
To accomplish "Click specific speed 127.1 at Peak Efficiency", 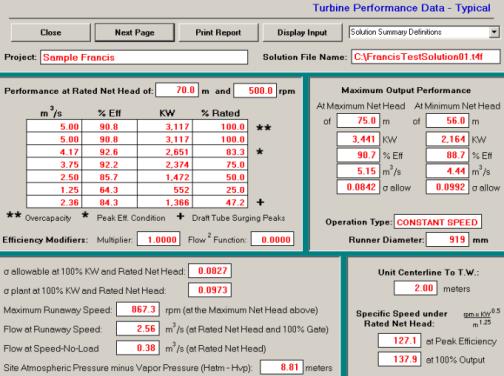I will (400, 341).
